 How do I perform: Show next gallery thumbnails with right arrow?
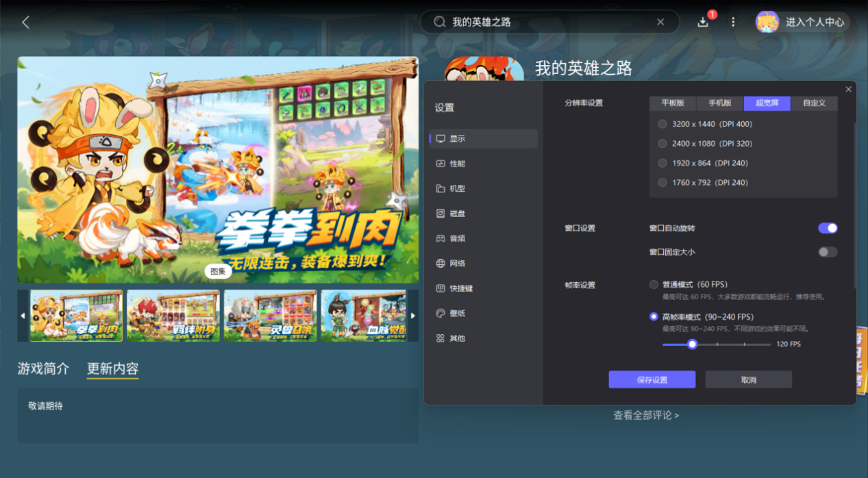click(x=413, y=316)
